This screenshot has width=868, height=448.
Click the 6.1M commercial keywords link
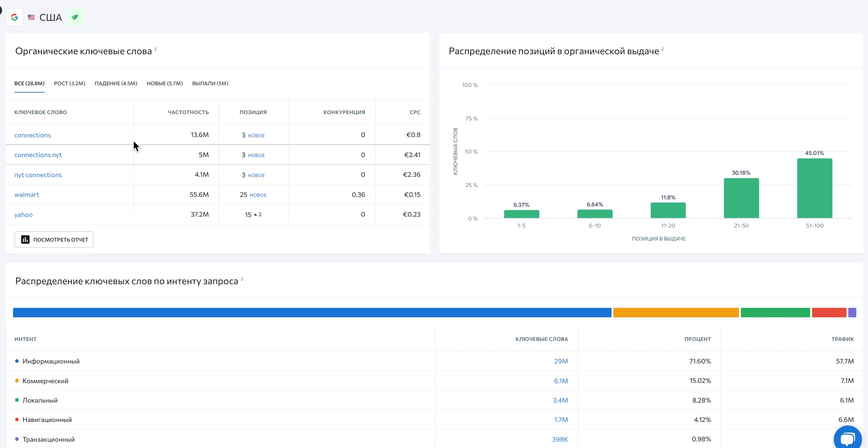561,381
